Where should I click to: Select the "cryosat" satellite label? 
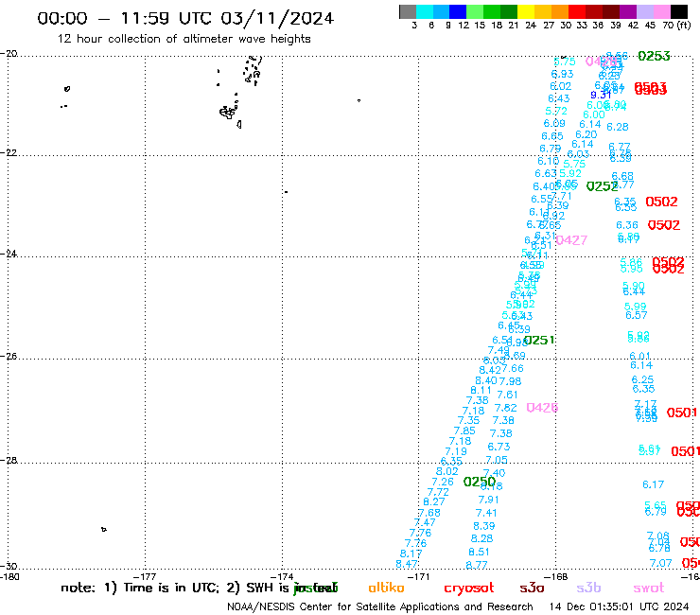click(x=469, y=589)
